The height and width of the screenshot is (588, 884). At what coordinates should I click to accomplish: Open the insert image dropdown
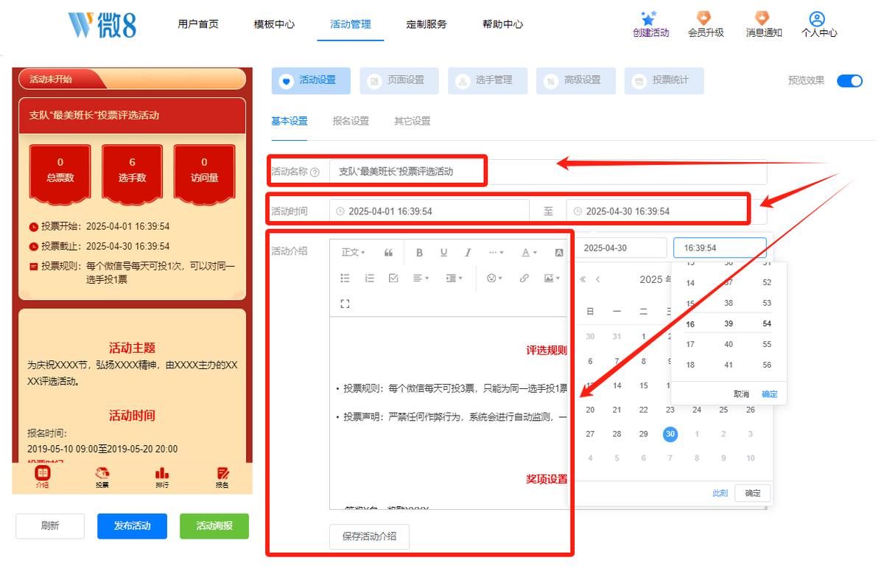(552, 278)
